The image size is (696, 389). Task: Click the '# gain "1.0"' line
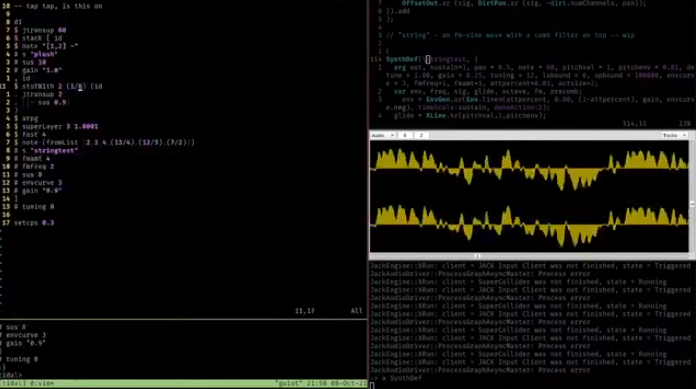[38, 70]
